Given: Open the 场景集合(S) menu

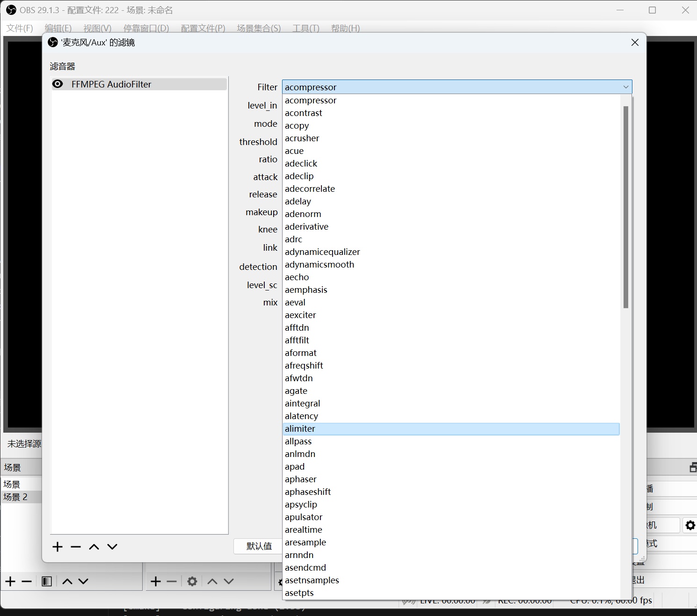Looking at the screenshot, I should (x=259, y=28).
